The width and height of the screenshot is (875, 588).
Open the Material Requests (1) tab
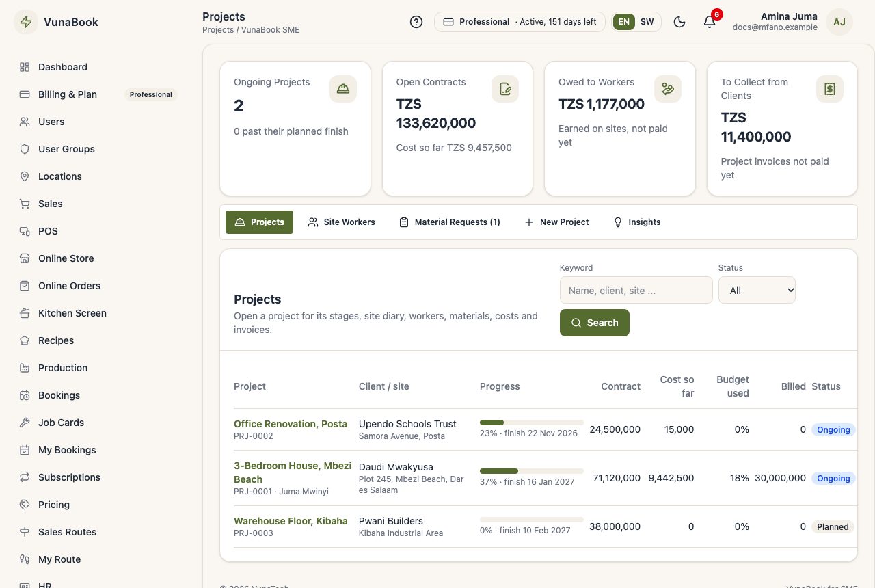[x=450, y=222]
